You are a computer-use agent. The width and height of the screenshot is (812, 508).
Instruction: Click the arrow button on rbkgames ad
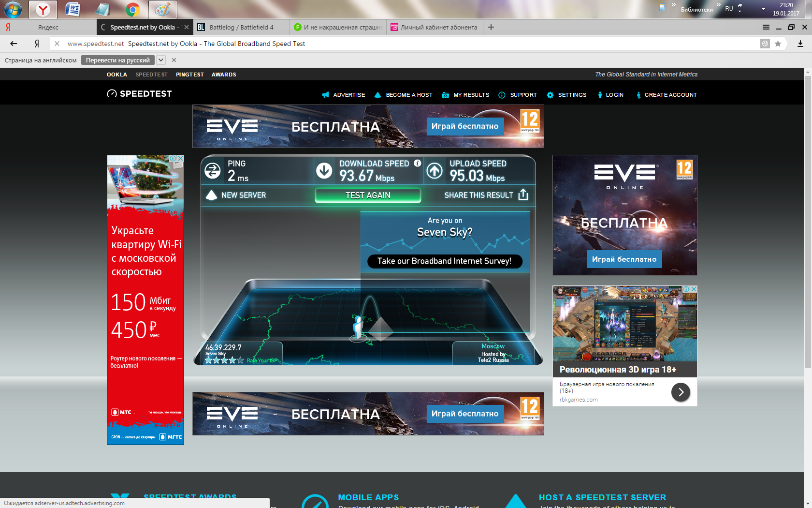coord(681,392)
